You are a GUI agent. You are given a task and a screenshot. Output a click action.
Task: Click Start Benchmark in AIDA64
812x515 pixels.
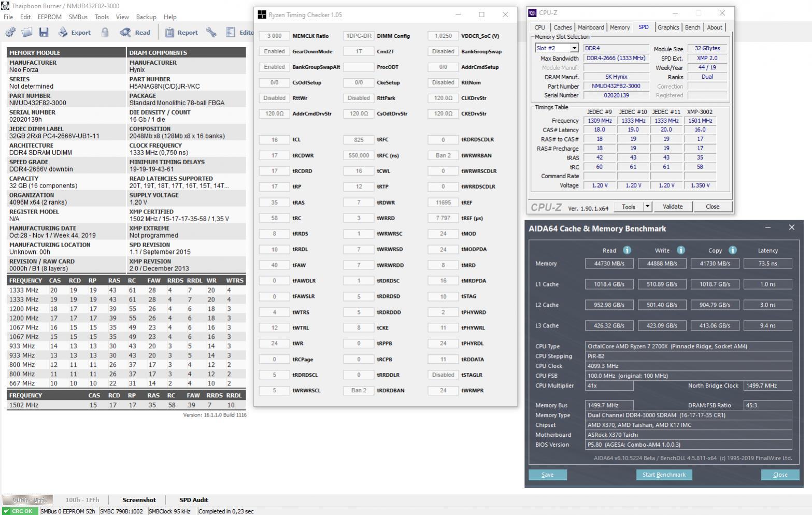click(664, 475)
